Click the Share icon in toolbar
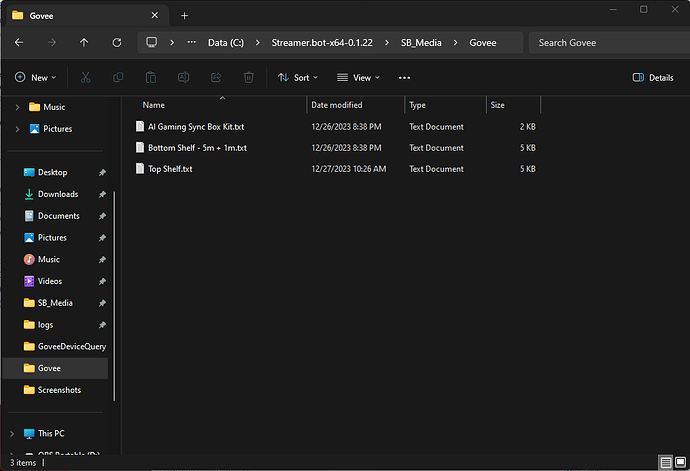 [216, 77]
